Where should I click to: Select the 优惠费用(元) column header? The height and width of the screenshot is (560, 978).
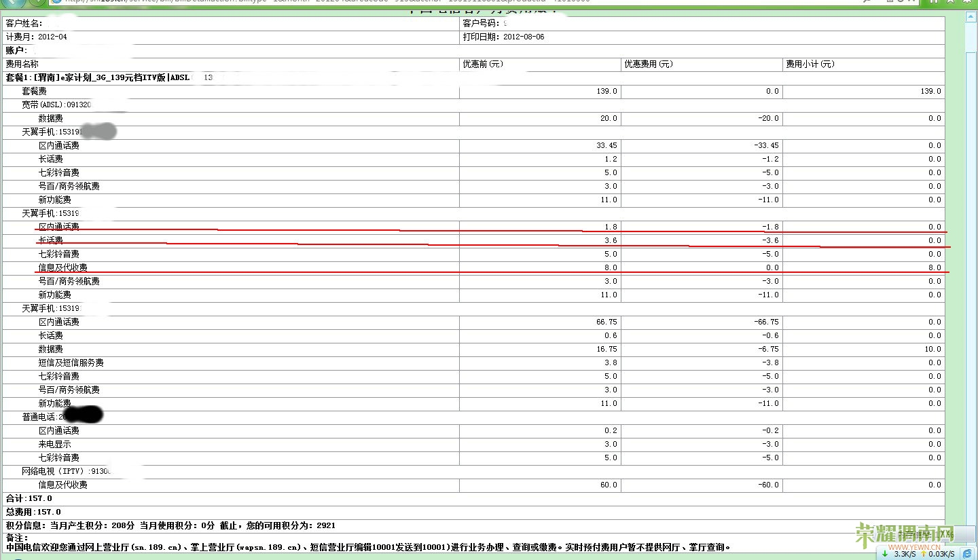click(648, 64)
